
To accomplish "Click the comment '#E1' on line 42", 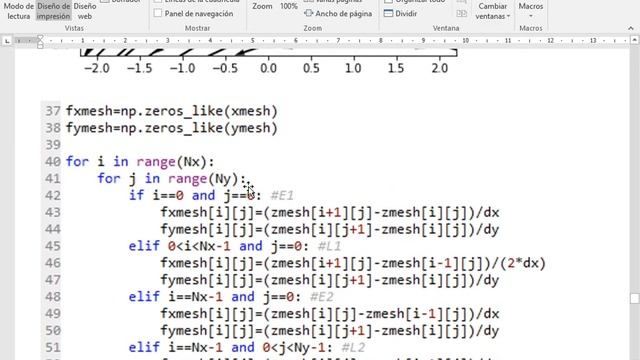I will [282, 196].
